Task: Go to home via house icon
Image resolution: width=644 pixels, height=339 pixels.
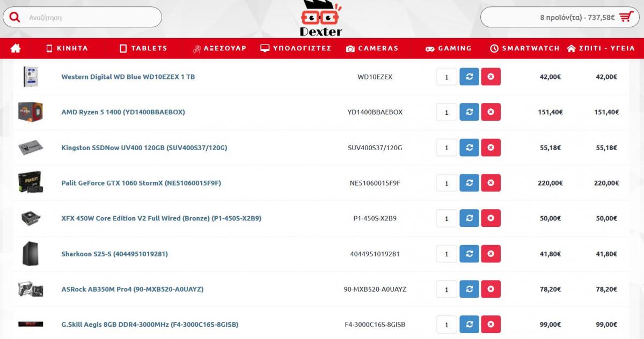Action: [x=16, y=48]
